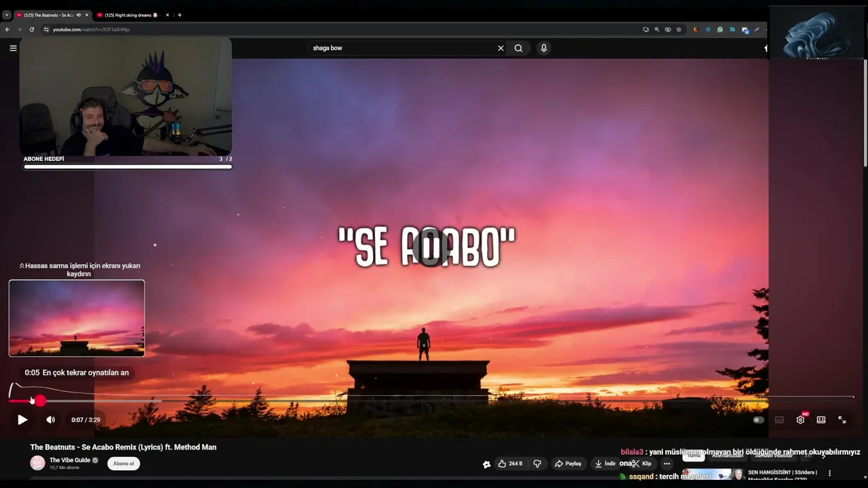Click the video progress bar near its middle
The height and width of the screenshot is (488, 868).
[431, 401]
